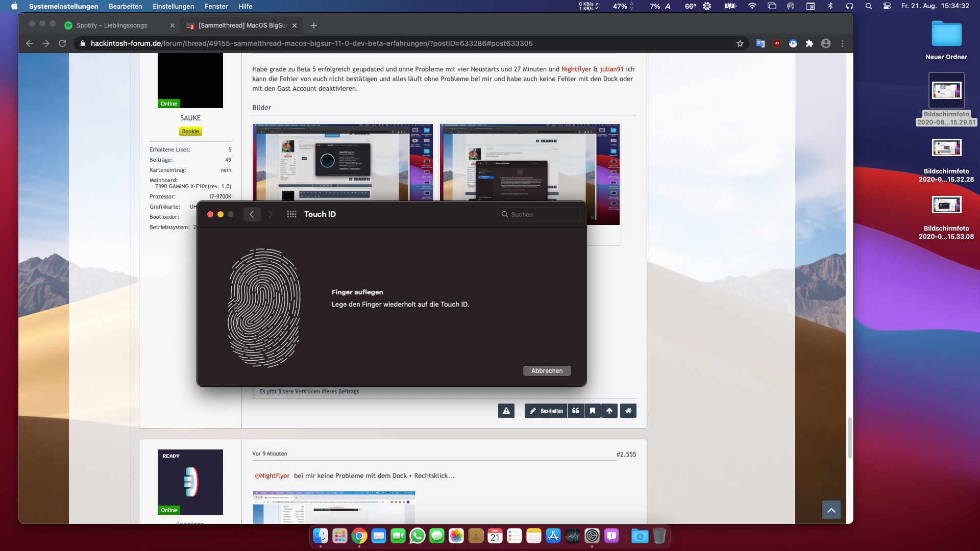Open the Nightflyer user link

click(x=576, y=69)
